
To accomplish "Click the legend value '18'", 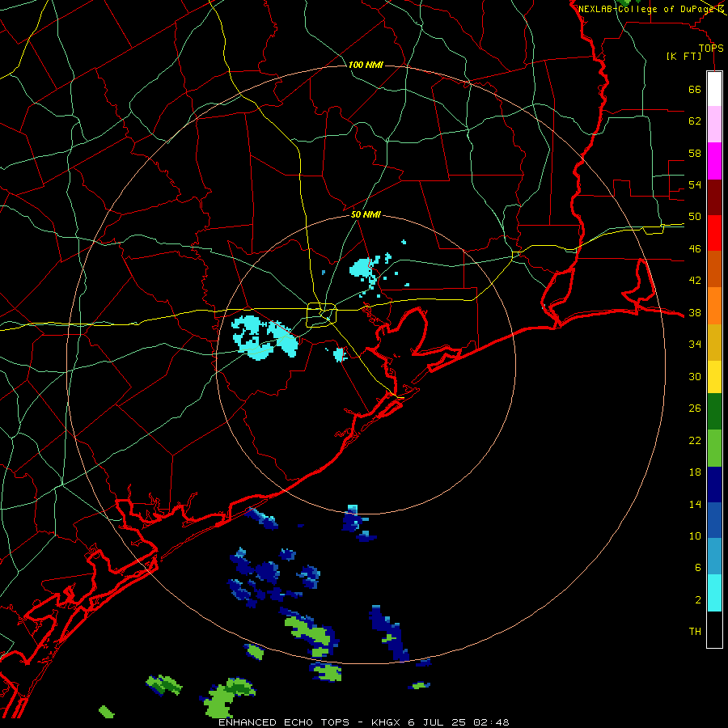I will 695,472.
